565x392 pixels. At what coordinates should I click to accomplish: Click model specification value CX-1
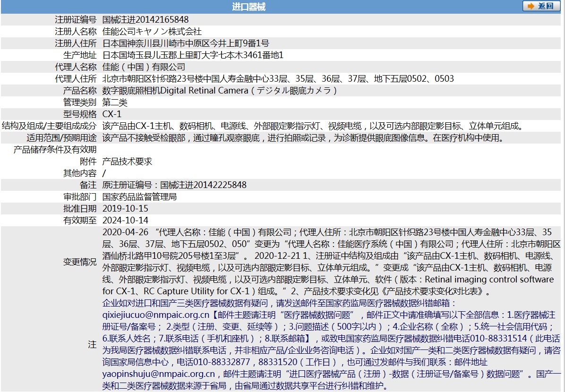coord(111,114)
